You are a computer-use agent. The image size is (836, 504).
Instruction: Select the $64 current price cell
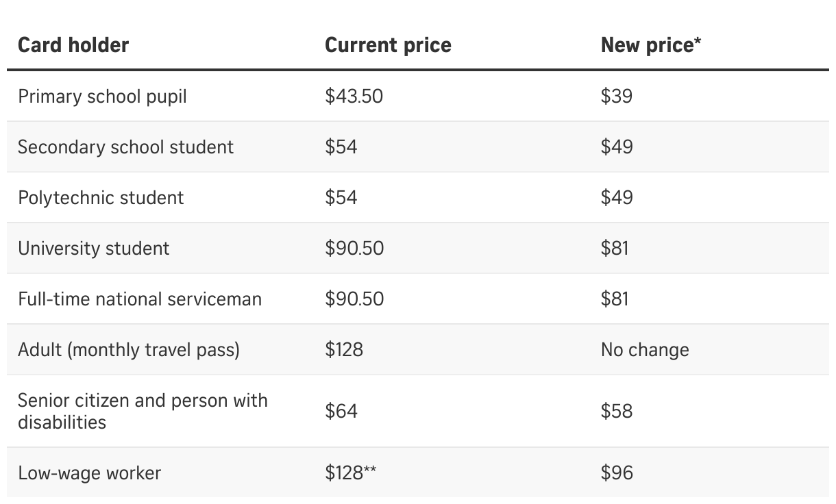[341, 411]
